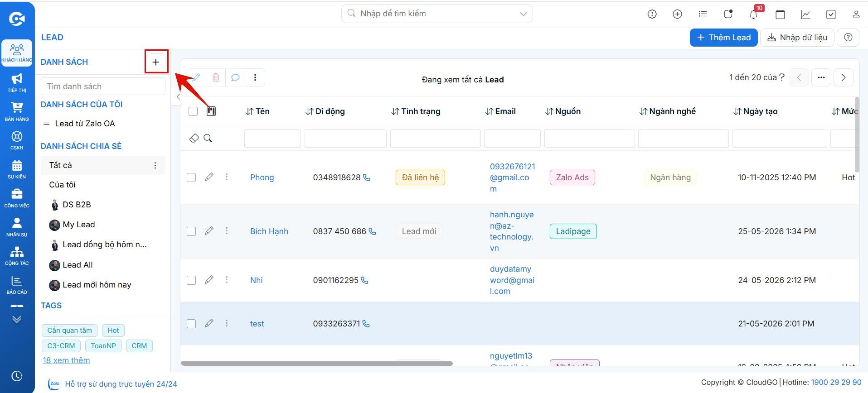Click the alert exclamation icon in header
The image size is (868, 393).
[652, 14]
